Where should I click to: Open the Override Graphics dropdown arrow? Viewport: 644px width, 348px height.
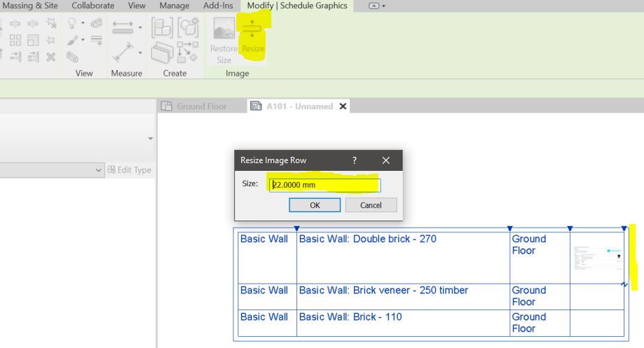tap(83, 40)
